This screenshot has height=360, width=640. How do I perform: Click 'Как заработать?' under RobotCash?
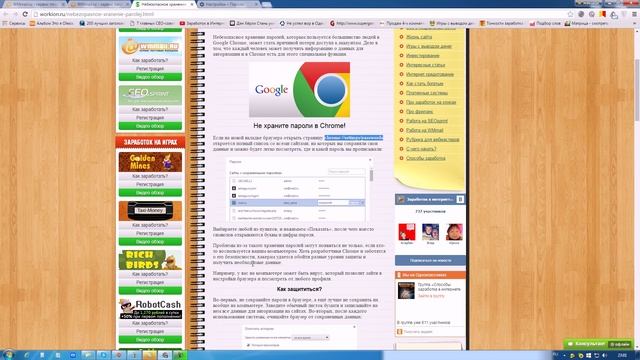click(x=150, y=323)
